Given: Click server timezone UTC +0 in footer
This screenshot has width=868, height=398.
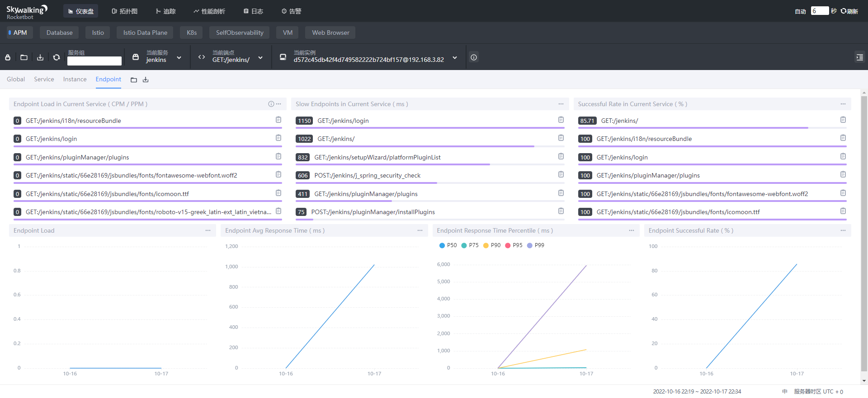Looking at the screenshot, I should [x=818, y=392].
